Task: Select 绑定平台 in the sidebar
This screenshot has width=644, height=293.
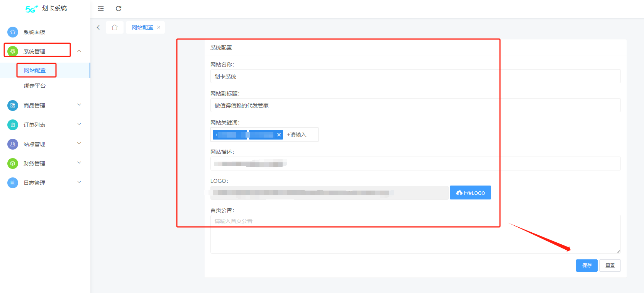Action: coord(35,86)
